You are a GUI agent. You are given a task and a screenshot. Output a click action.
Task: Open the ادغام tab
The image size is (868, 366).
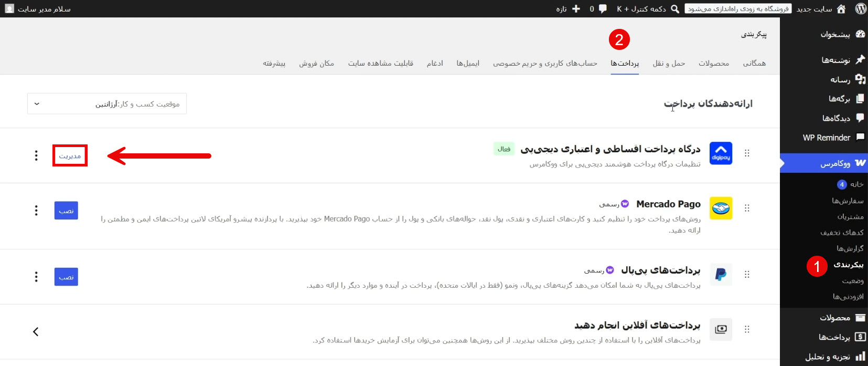[435, 64]
